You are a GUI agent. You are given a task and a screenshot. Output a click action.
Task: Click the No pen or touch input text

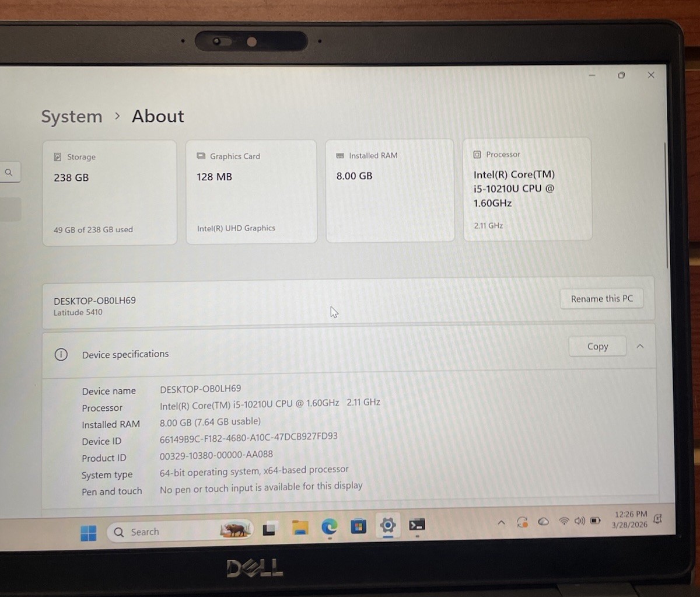click(261, 487)
